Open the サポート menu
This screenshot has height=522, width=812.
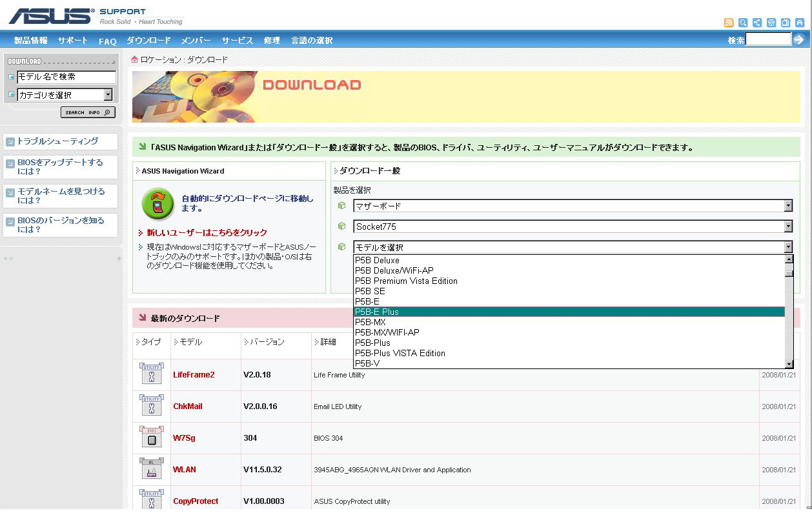pos(73,41)
